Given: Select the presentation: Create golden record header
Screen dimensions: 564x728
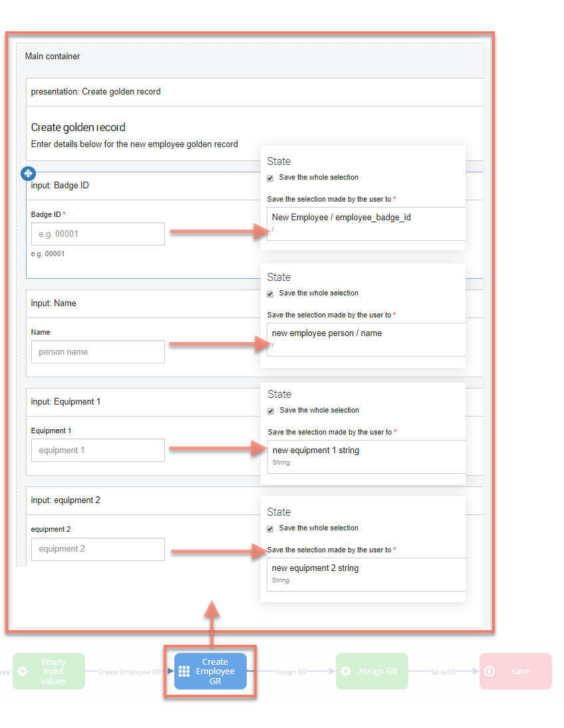Looking at the screenshot, I should click(96, 92).
